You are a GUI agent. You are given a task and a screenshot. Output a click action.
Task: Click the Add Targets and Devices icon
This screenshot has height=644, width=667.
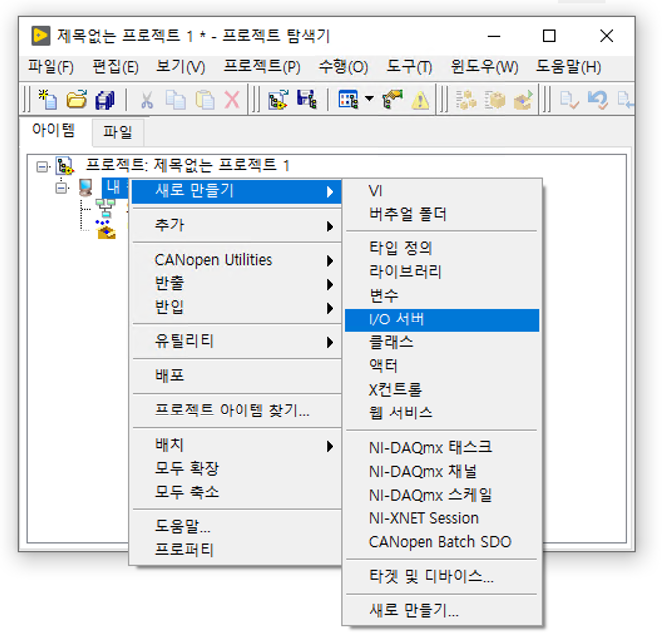pos(278,100)
